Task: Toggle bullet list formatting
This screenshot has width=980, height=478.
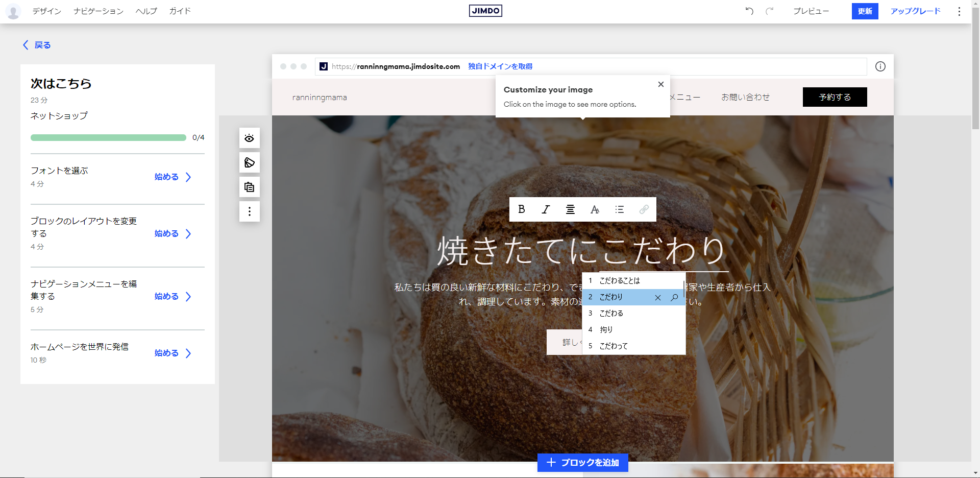Action: 619,209
